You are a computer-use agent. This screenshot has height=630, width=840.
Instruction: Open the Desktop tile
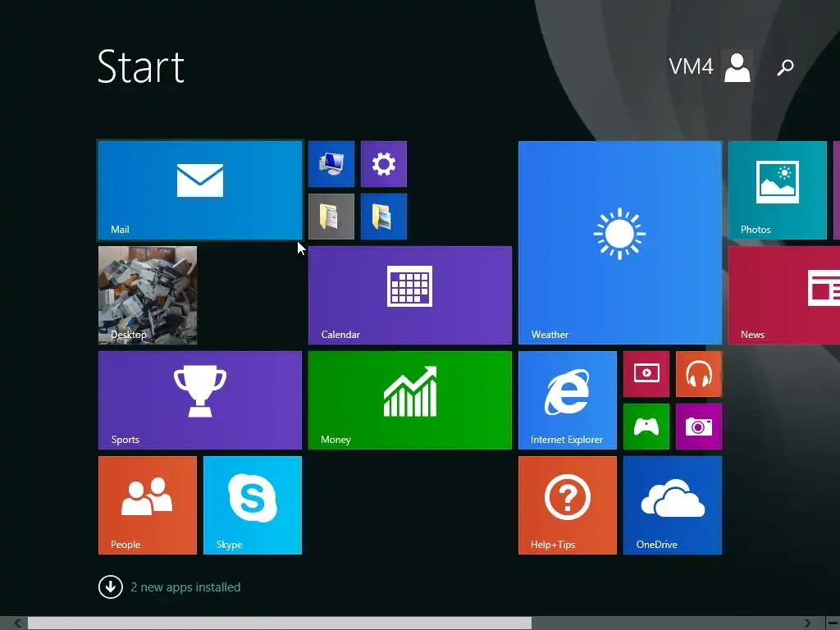(x=148, y=295)
